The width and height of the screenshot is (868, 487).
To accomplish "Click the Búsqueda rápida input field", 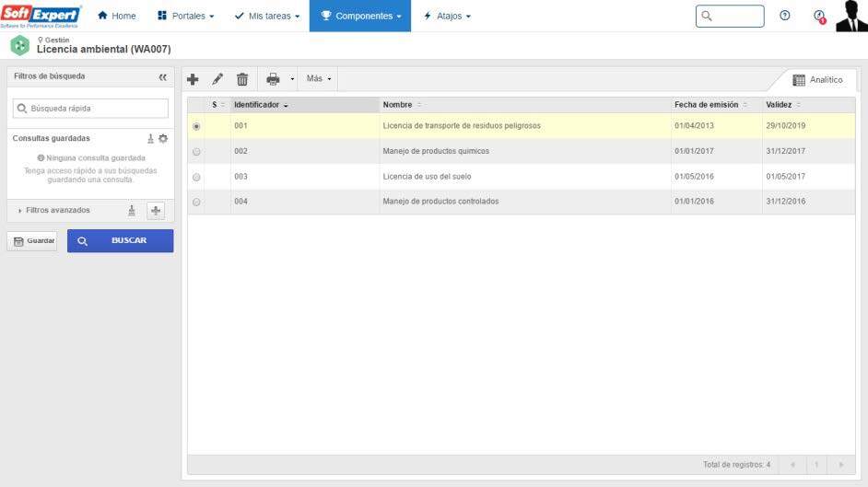I will [x=90, y=109].
